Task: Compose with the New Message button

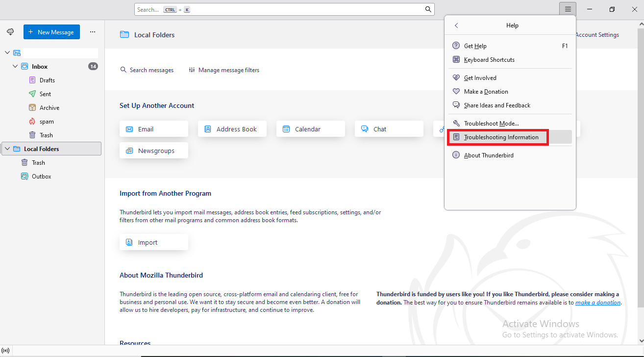Action: coord(51,32)
